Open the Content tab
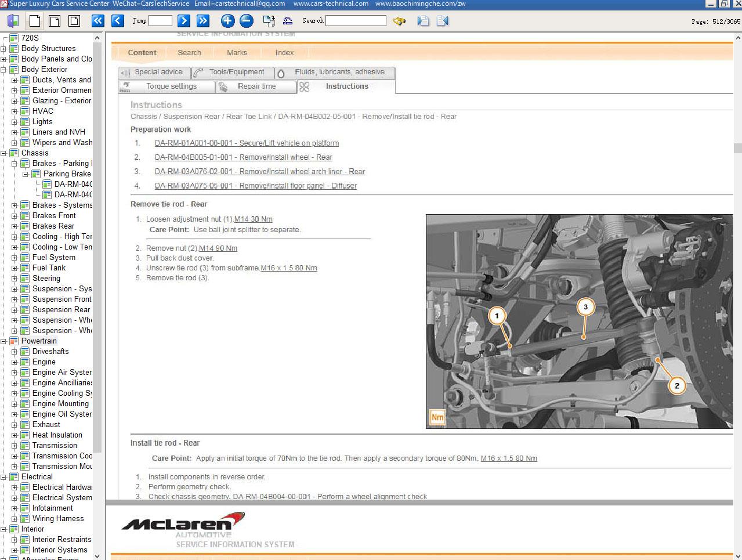 [x=142, y=52]
